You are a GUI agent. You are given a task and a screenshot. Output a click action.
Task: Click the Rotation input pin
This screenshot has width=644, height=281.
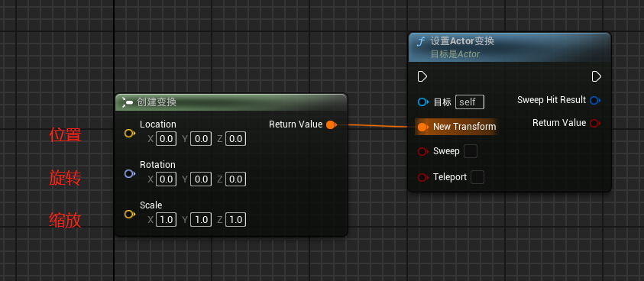[130, 174]
